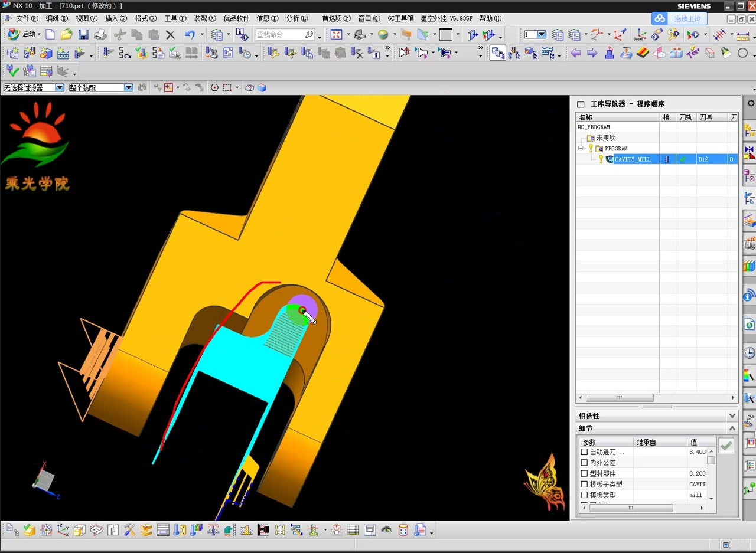This screenshot has height=553, width=756.
Task: Click the Print icon
Action: 100,34
